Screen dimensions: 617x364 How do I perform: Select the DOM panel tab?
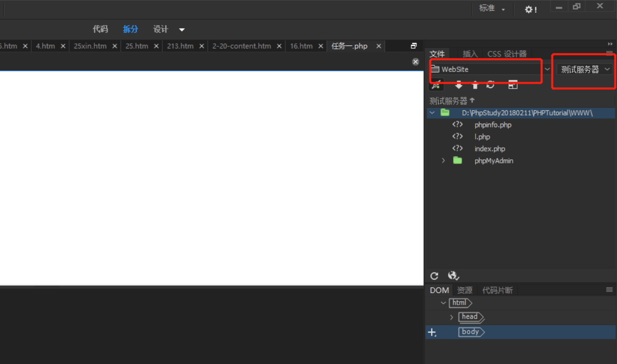pos(439,290)
